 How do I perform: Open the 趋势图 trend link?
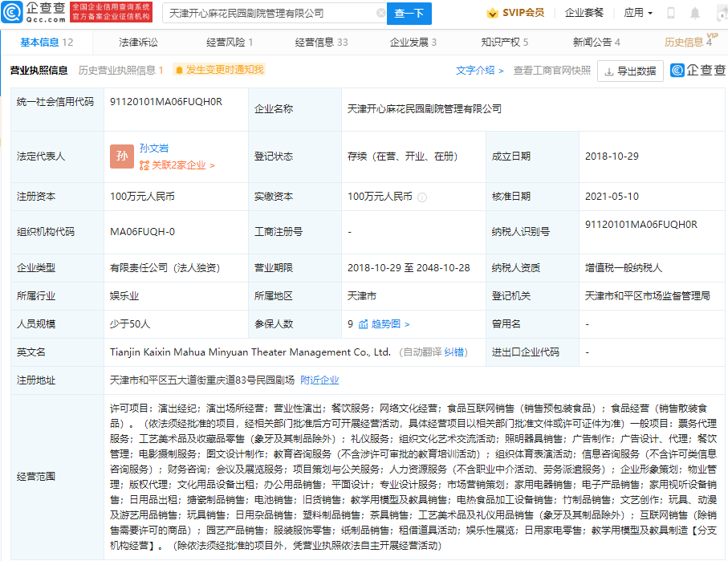pyautogui.click(x=390, y=324)
